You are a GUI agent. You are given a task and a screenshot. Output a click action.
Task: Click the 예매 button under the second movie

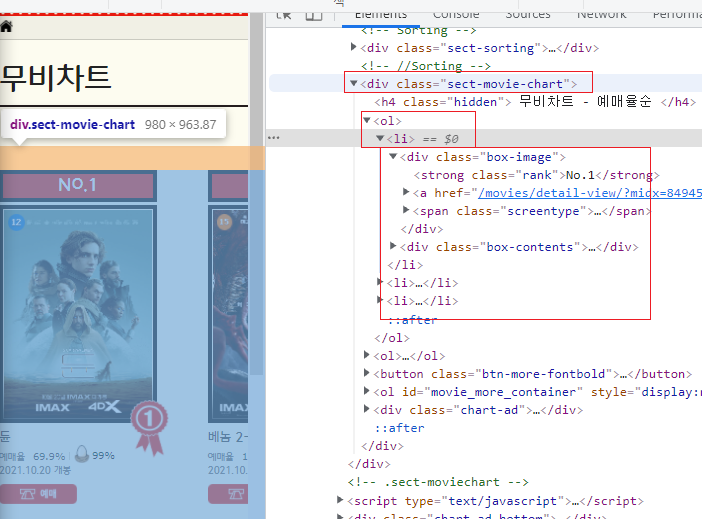(x=228, y=494)
